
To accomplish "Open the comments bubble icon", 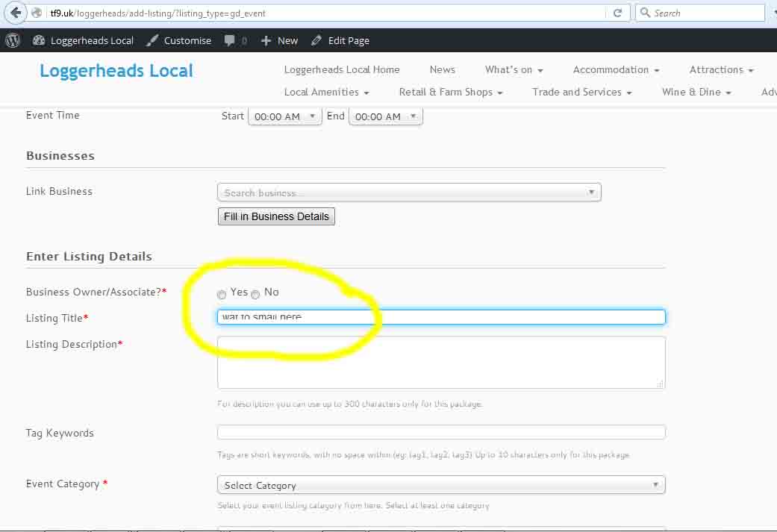I will coord(230,40).
